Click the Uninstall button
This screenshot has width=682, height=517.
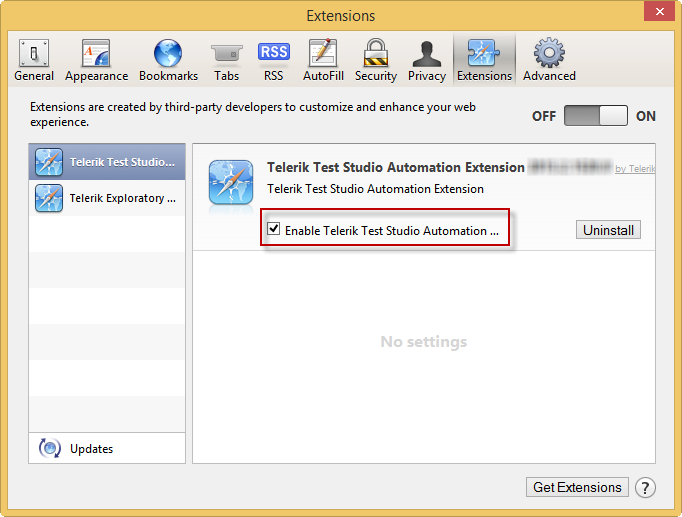(608, 230)
